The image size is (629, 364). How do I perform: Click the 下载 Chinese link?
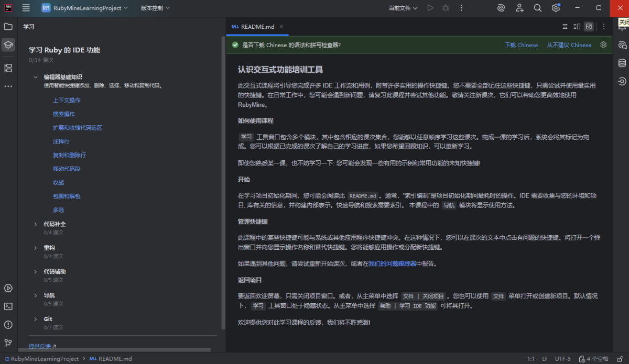coord(521,45)
